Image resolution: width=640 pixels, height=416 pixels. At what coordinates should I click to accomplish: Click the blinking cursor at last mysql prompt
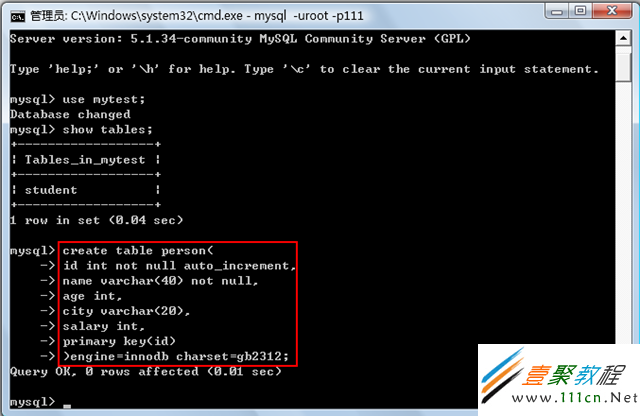coord(67,406)
